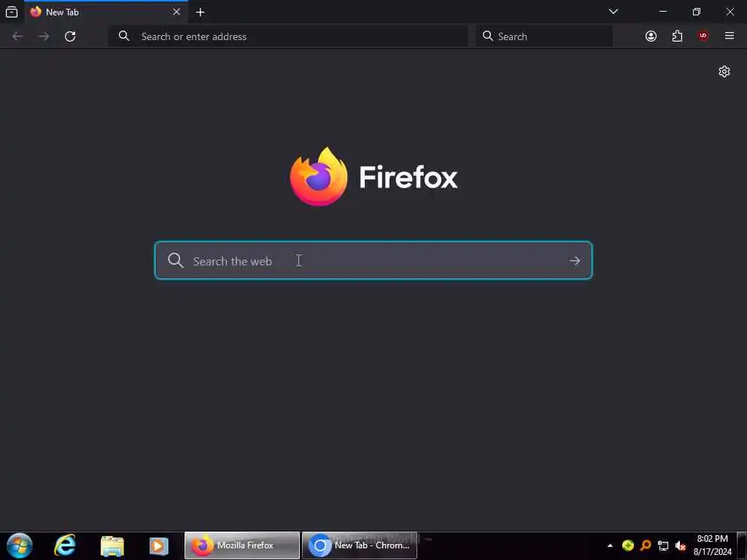The width and height of the screenshot is (747, 560).
Task: Open the clock showing 8:02 PM
Action: coord(712,545)
